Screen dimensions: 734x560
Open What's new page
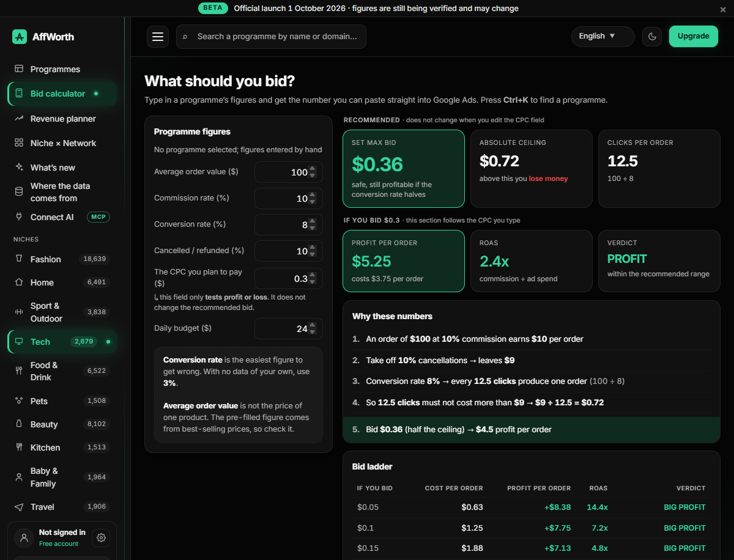(61, 168)
